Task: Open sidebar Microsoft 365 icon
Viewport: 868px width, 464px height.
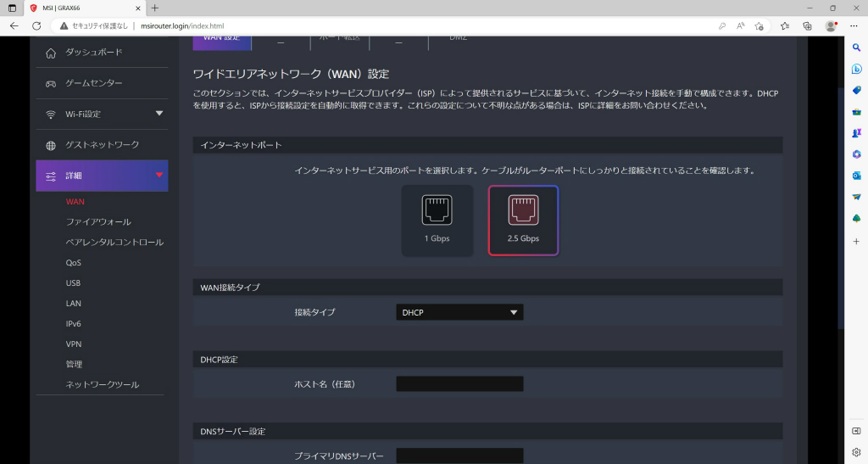Action: (856, 154)
